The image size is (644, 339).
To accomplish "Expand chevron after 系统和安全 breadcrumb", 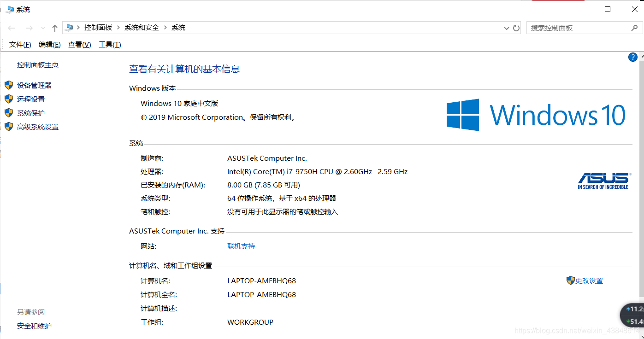I will point(165,28).
